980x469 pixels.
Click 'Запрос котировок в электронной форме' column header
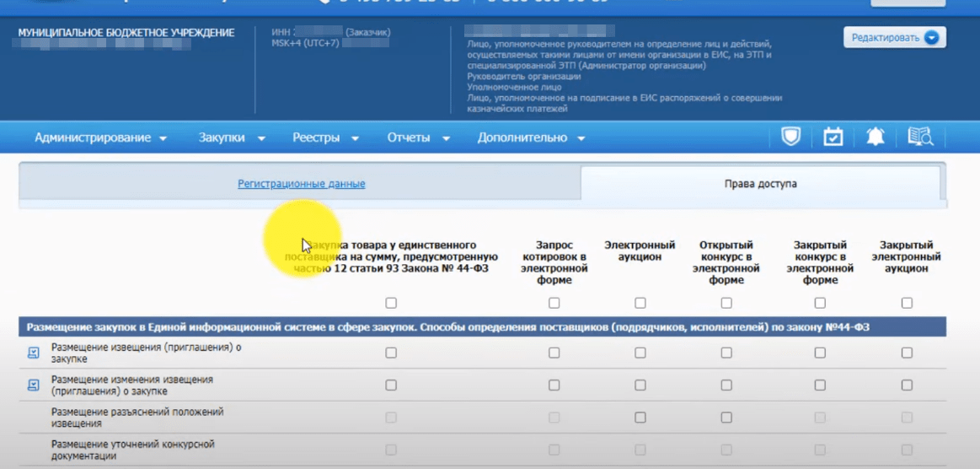(554, 262)
